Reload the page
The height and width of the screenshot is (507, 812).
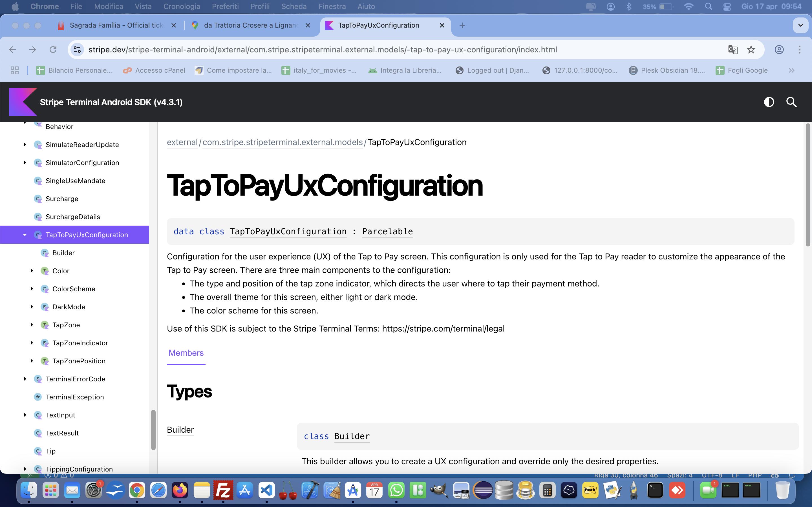tap(53, 50)
